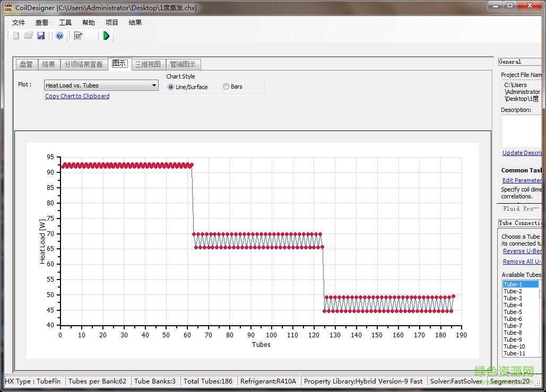546x392 pixels.
Task: Select Tube-5 in Available Tubes list
Action: 513,312
